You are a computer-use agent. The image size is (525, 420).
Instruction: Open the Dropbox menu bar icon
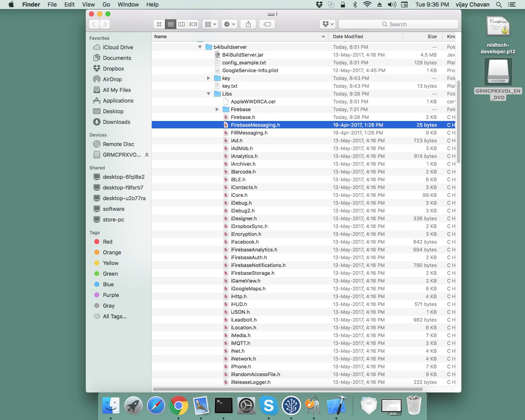pos(319,5)
